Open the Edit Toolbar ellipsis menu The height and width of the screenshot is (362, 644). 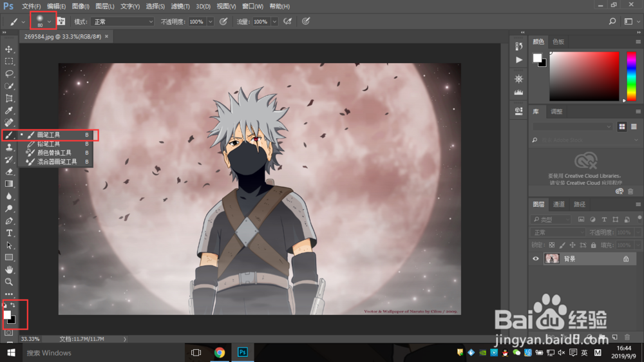[8, 294]
